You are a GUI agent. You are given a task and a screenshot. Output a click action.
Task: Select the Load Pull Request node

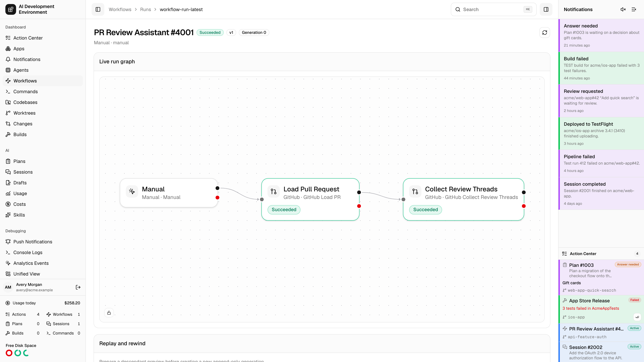click(x=310, y=199)
